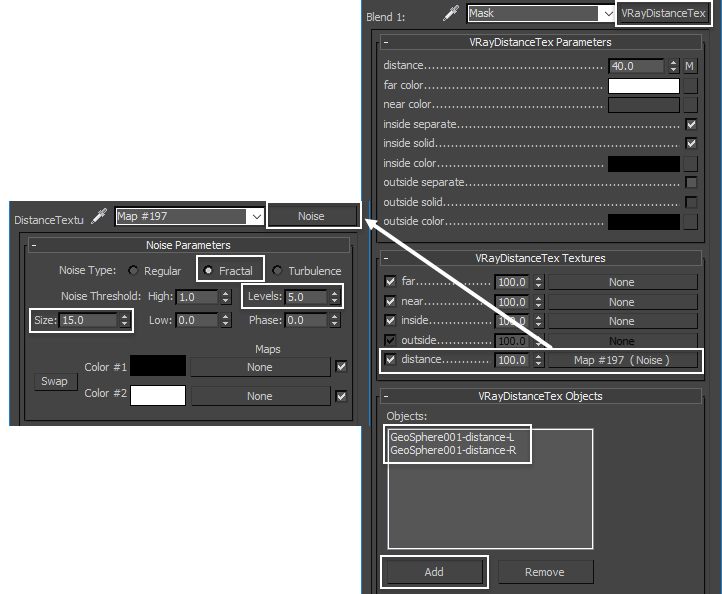This screenshot has height=594, width=722.
Task: Collapse the VRayDistanceTex Textures rollout
Action: coord(386,258)
